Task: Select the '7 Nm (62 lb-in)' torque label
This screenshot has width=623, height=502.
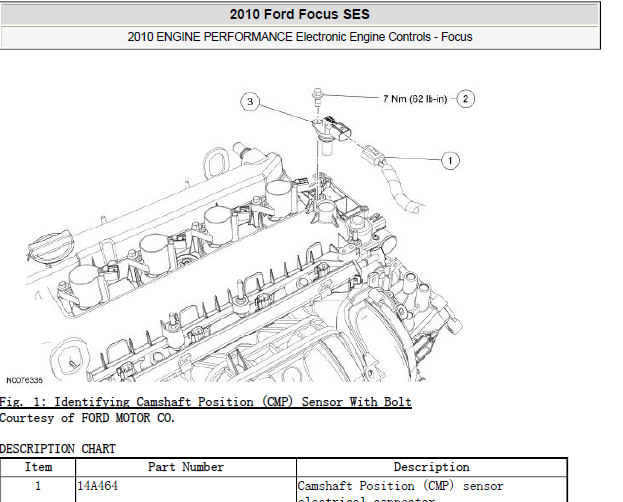Action: pyautogui.click(x=415, y=99)
